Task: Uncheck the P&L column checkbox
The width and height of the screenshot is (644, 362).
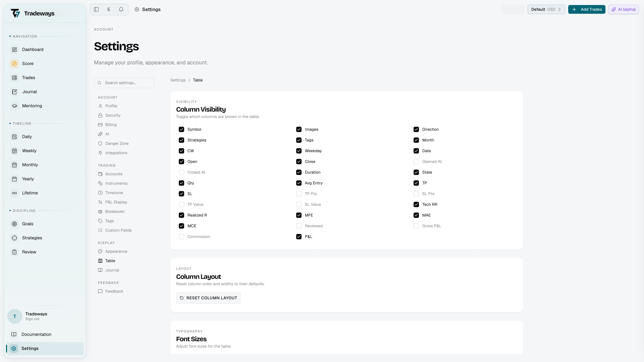Action: 299,237
